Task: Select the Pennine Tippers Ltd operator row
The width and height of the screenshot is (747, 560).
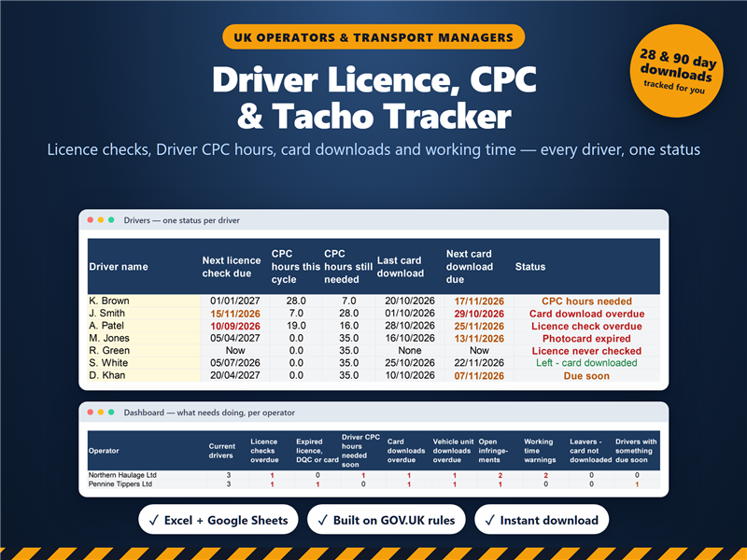Action: pyautogui.click(x=374, y=483)
